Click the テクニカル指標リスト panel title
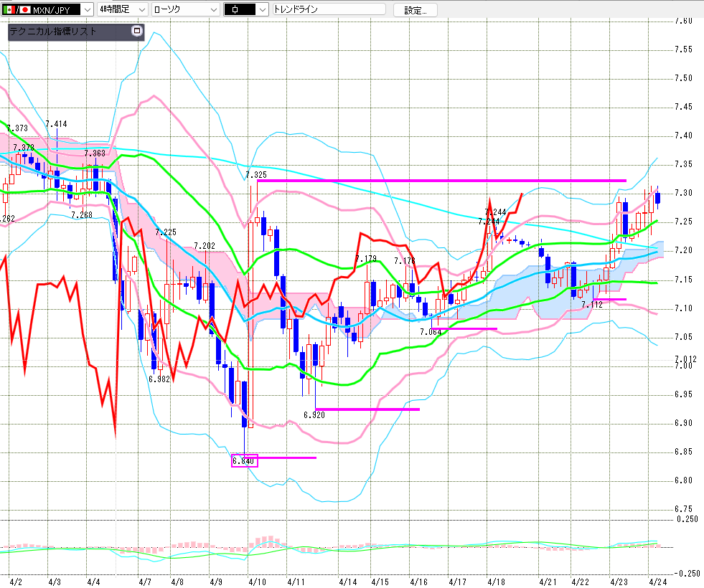This screenshot has height=588, width=704. point(53,32)
